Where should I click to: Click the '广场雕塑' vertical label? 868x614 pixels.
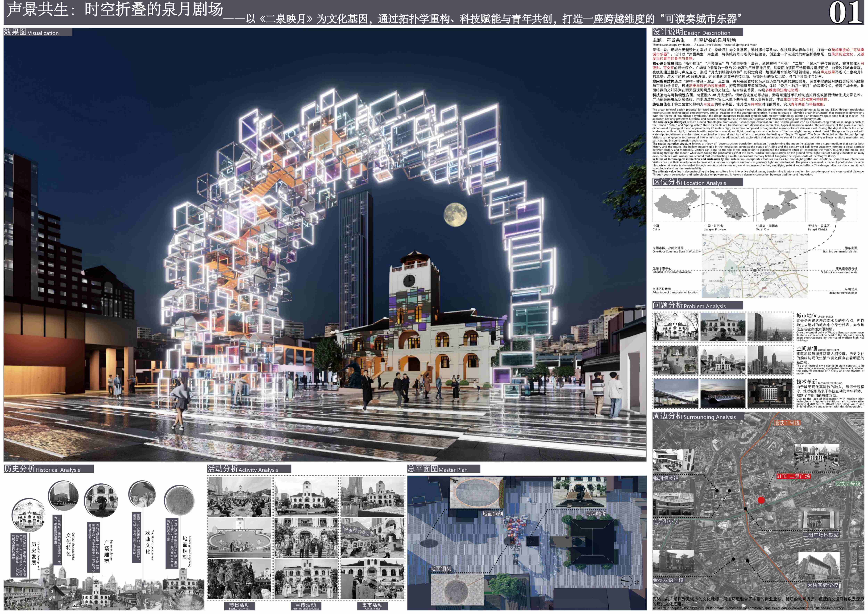(x=107, y=552)
